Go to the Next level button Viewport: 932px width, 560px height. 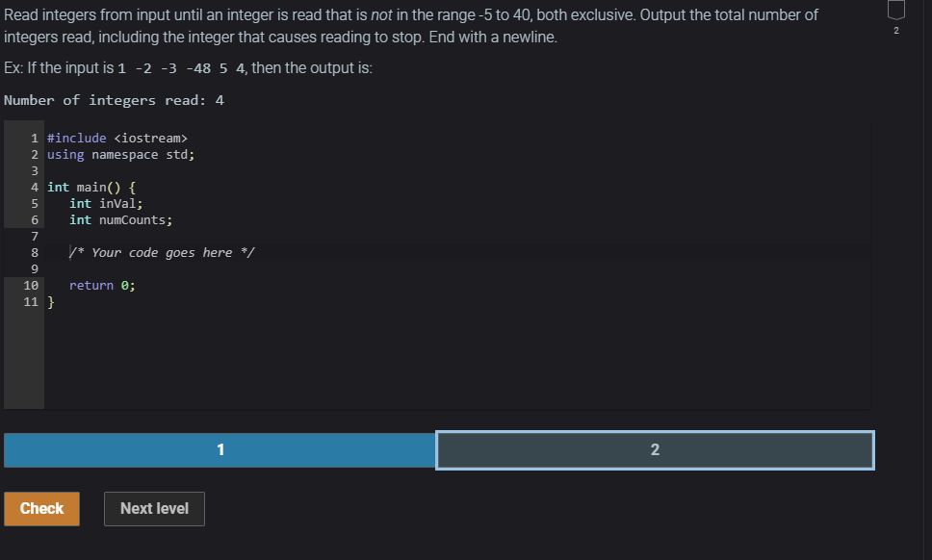tap(155, 508)
